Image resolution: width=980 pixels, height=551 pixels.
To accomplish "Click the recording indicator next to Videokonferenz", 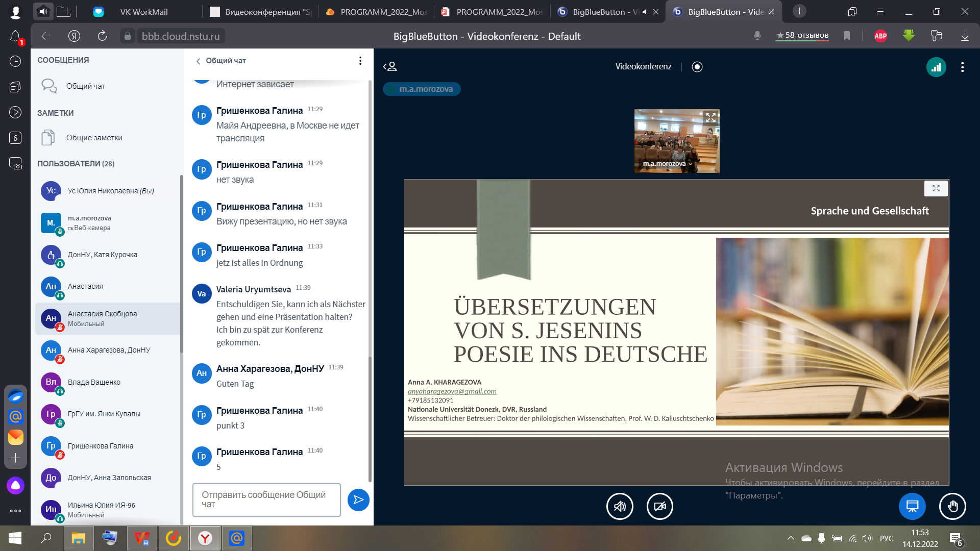I will point(697,67).
